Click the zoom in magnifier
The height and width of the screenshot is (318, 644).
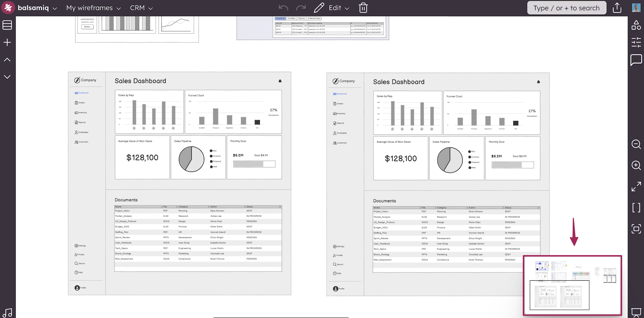[x=636, y=165]
